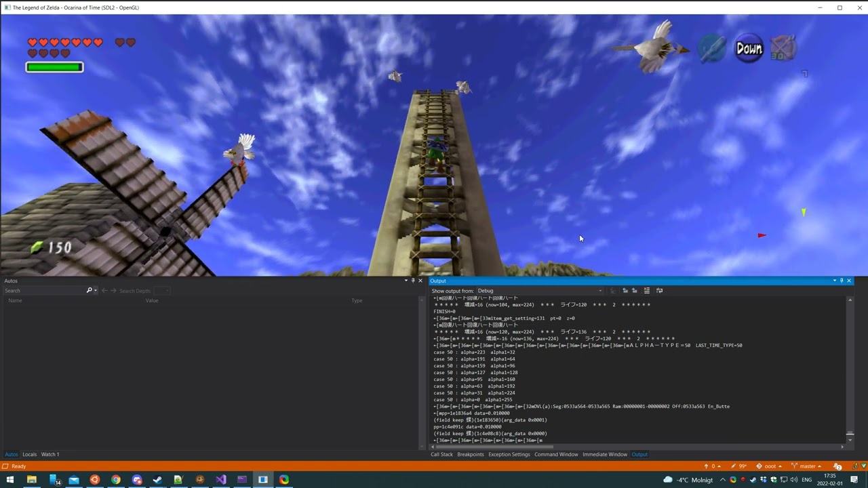Open File Explorer from the taskbar

pyautogui.click(x=31, y=480)
